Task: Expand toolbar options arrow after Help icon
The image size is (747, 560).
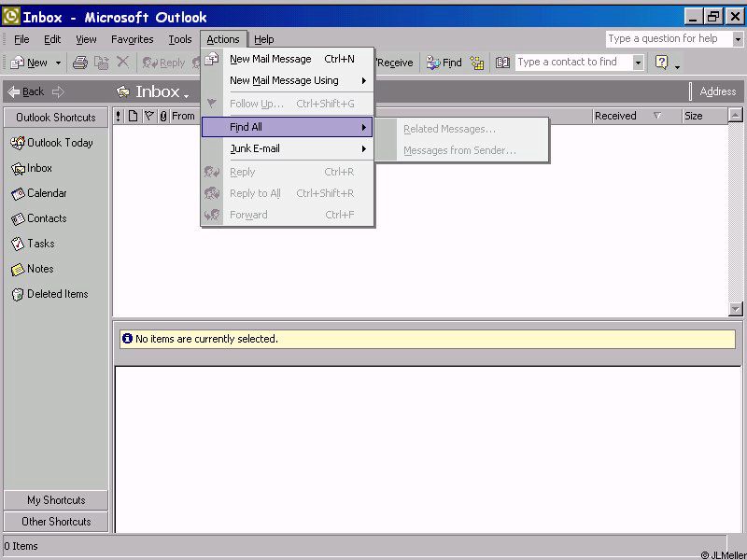Action: 678,67
